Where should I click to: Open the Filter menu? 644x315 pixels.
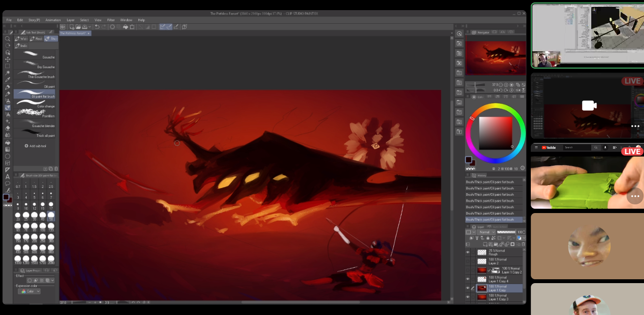point(111,20)
